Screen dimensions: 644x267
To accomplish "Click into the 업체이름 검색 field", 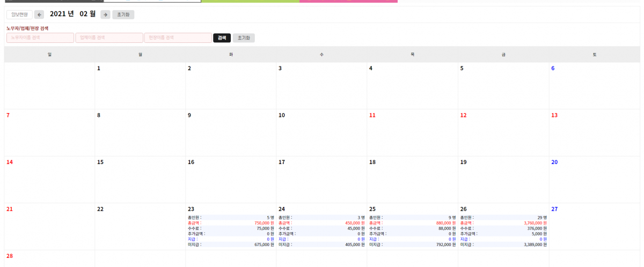I will [109, 38].
